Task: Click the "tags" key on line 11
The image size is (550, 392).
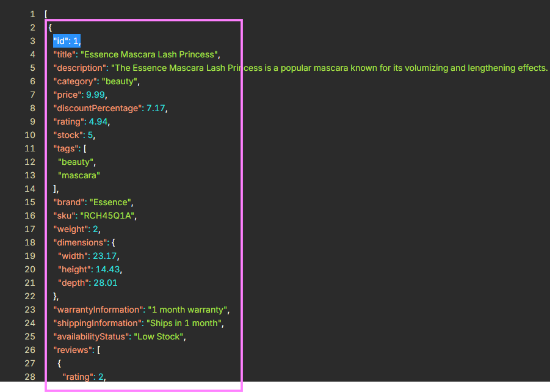Action: (x=65, y=149)
